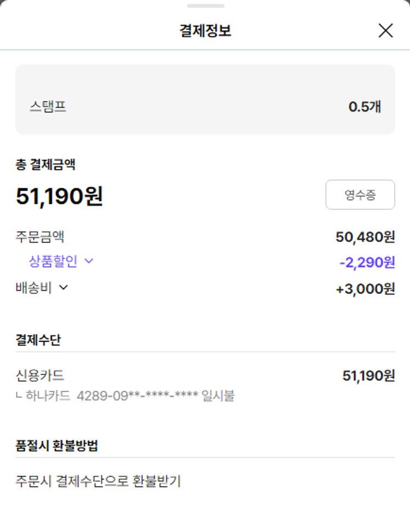The height and width of the screenshot is (532, 410).
Task: Click the 결제정보 title text
Action: pyautogui.click(x=205, y=31)
